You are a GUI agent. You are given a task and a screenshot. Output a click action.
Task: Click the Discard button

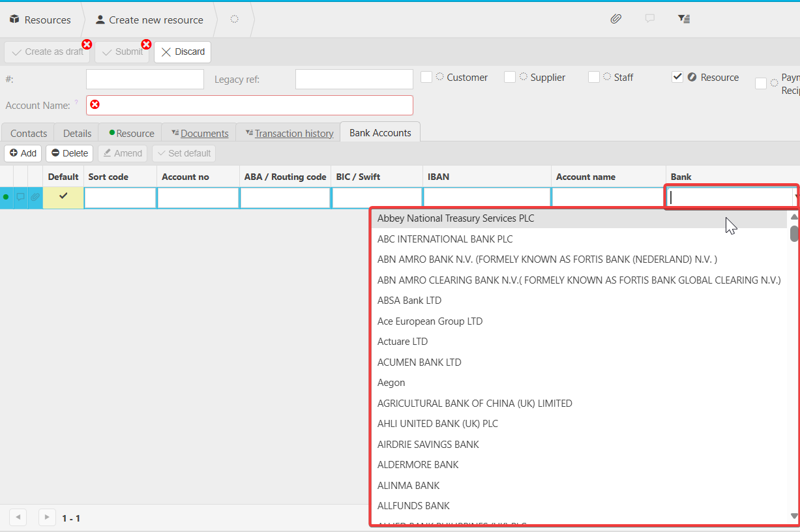click(183, 52)
